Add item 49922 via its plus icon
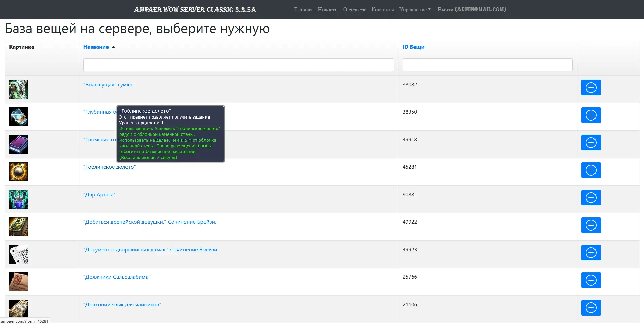The image size is (644, 324). 591,225
